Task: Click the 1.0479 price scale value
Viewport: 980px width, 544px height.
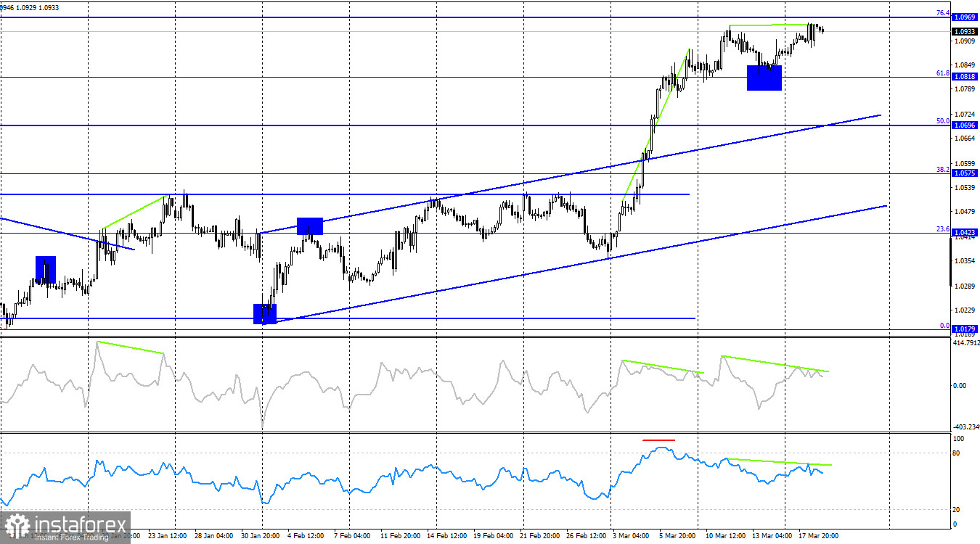Action: (x=966, y=212)
